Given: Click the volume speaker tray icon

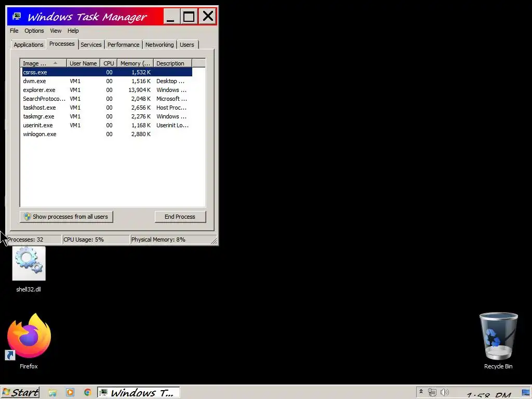Looking at the screenshot, I should click(444, 392).
